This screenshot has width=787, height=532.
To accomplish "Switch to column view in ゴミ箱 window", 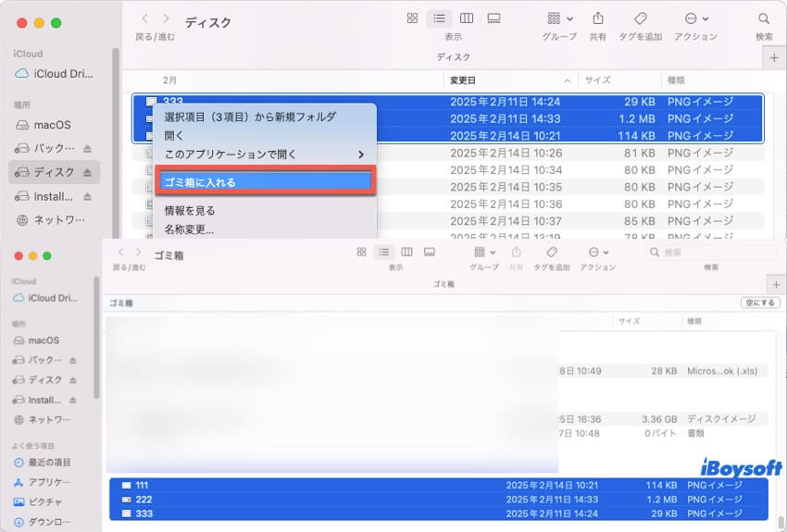I will point(406,252).
